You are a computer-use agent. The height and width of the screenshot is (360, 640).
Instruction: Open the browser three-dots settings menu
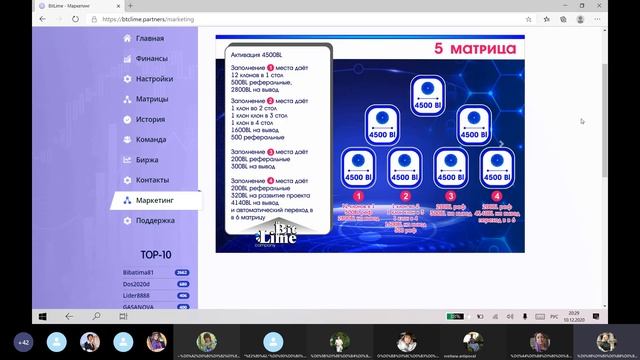coord(597,19)
